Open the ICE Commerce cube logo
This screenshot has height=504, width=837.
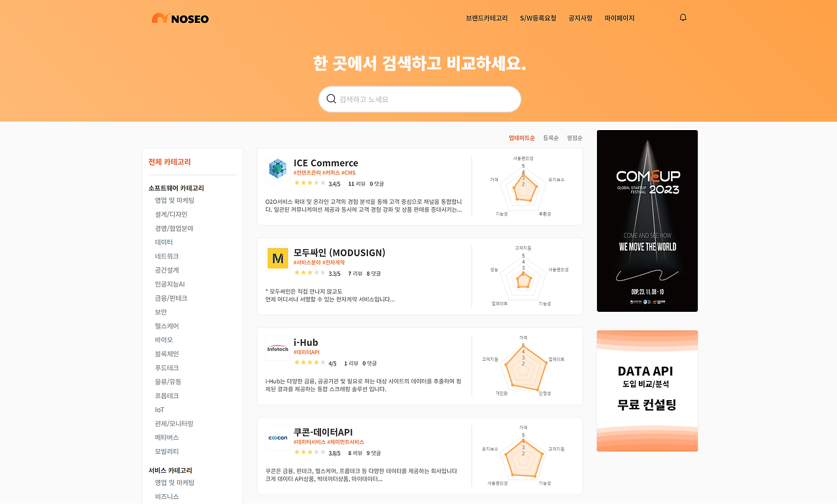[278, 169]
